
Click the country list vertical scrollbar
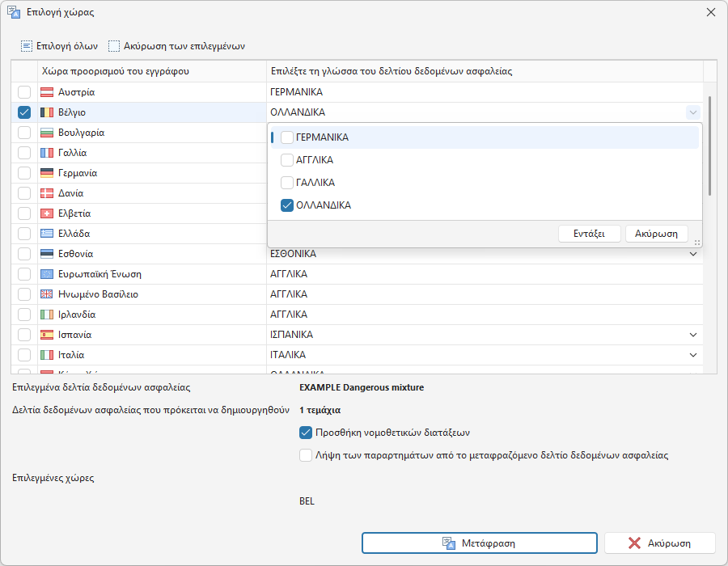click(x=709, y=146)
